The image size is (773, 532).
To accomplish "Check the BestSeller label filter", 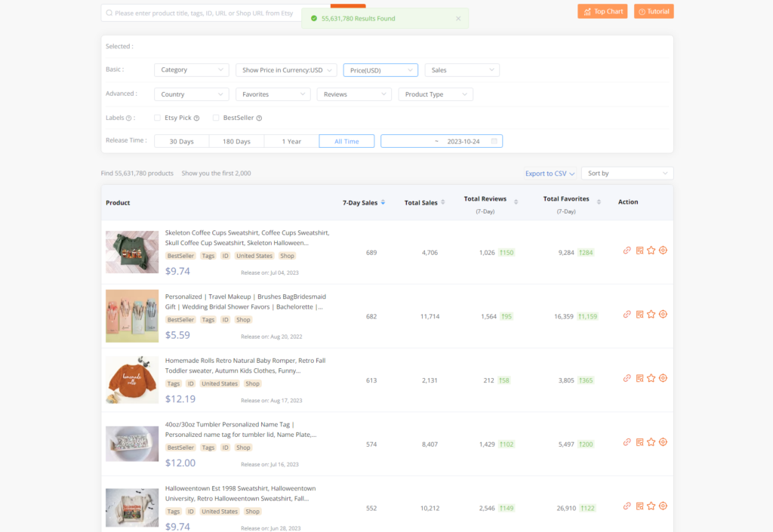I will point(216,118).
